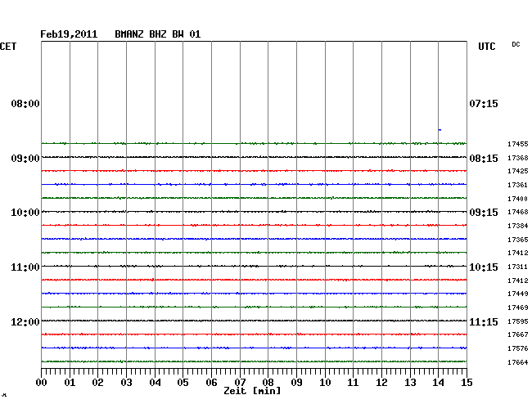Click minute tick label "06"
532x404 pixels.
(x=211, y=383)
